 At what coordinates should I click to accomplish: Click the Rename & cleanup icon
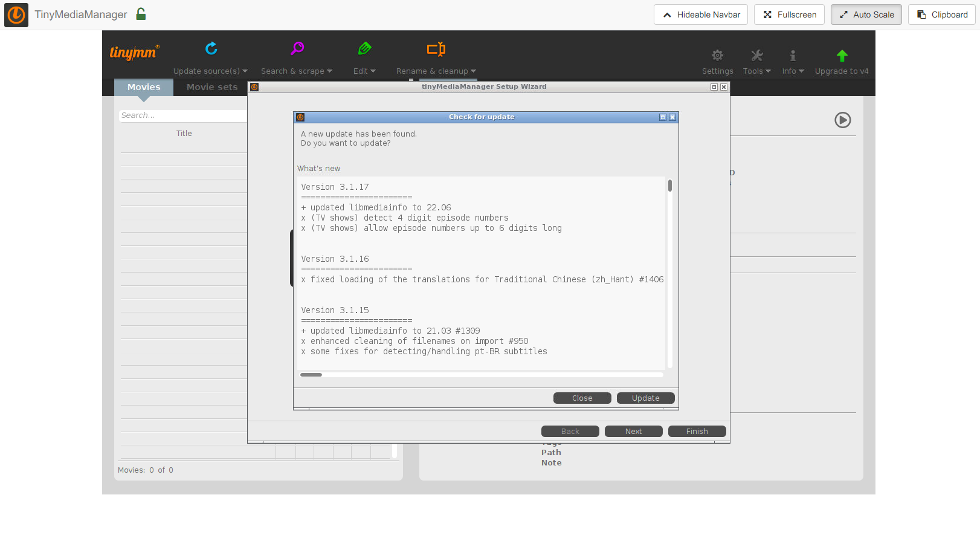pos(436,49)
